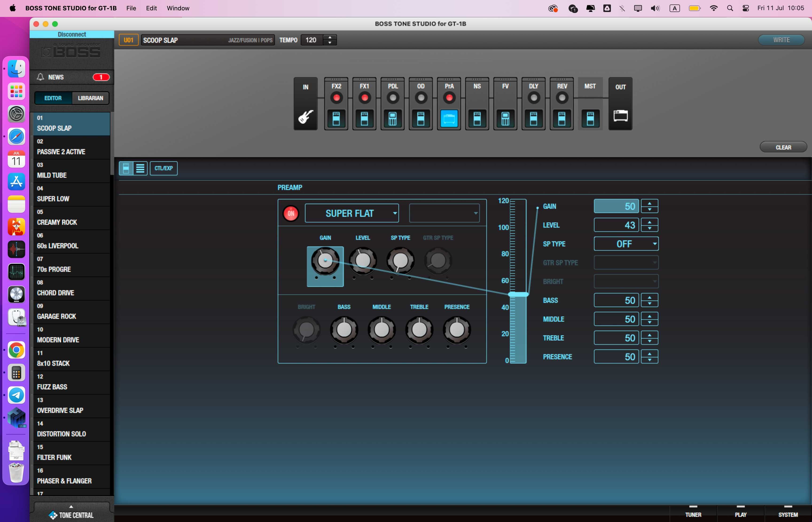Open the SUPER FLAT preamp type dropdown
Viewport: 812px width, 522px height.
352,213
